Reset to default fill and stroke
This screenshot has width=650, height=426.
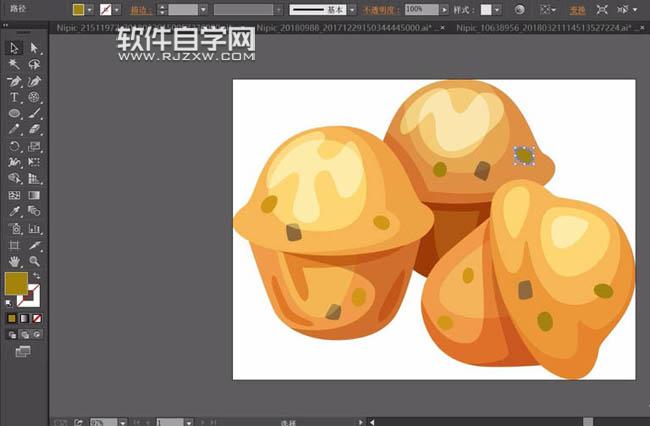click(9, 303)
